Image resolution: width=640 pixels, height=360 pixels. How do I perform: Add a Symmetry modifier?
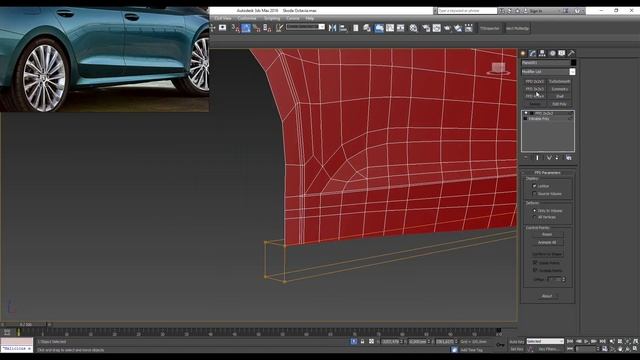point(560,89)
